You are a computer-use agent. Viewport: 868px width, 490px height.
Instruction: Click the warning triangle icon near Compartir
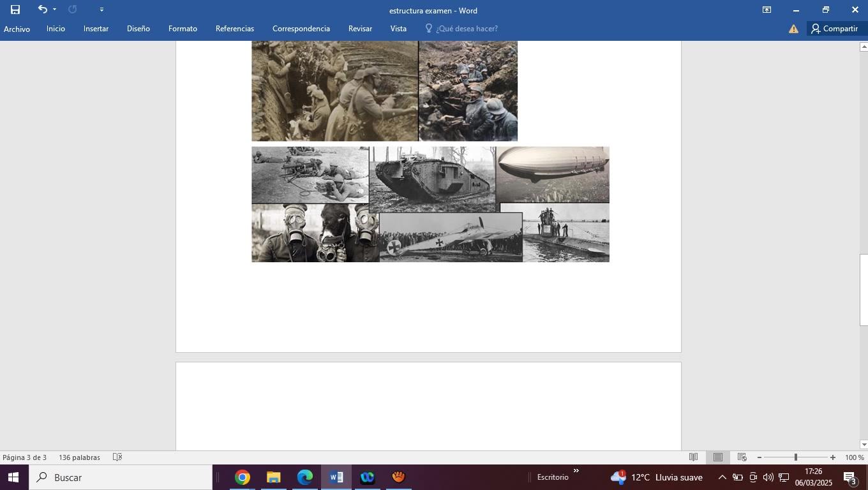pyautogui.click(x=793, y=29)
